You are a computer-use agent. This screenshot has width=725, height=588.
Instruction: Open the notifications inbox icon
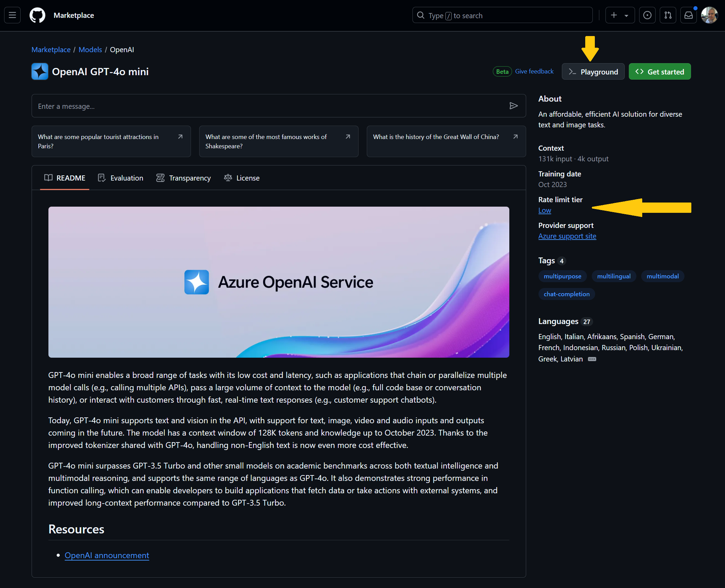(688, 15)
